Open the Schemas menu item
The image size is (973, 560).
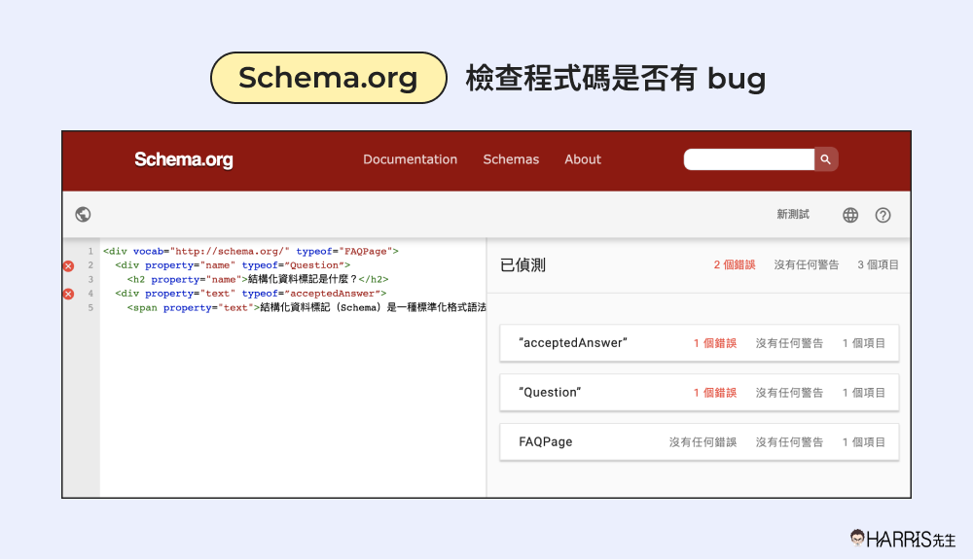[511, 159]
